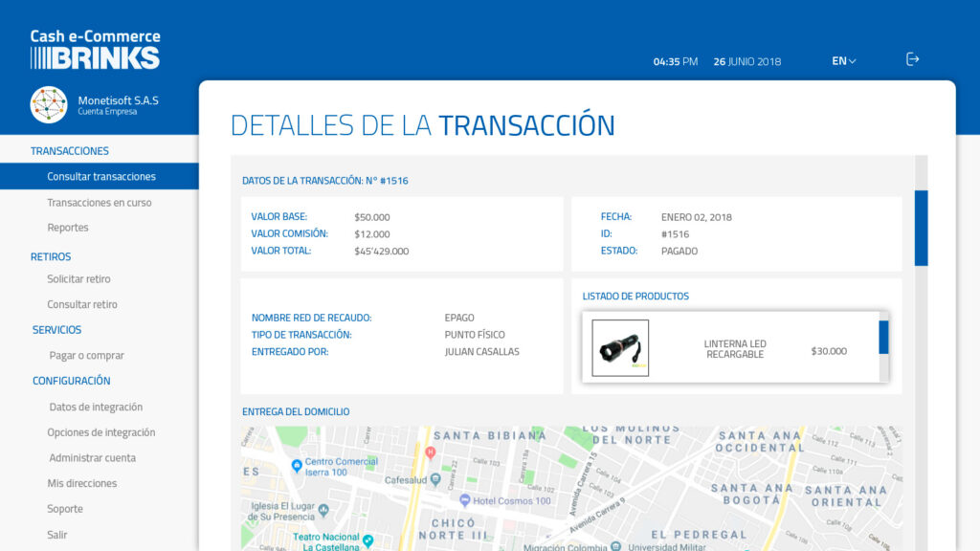
Task: Click the main page vertical scrollbar thumb
Action: pos(921,228)
